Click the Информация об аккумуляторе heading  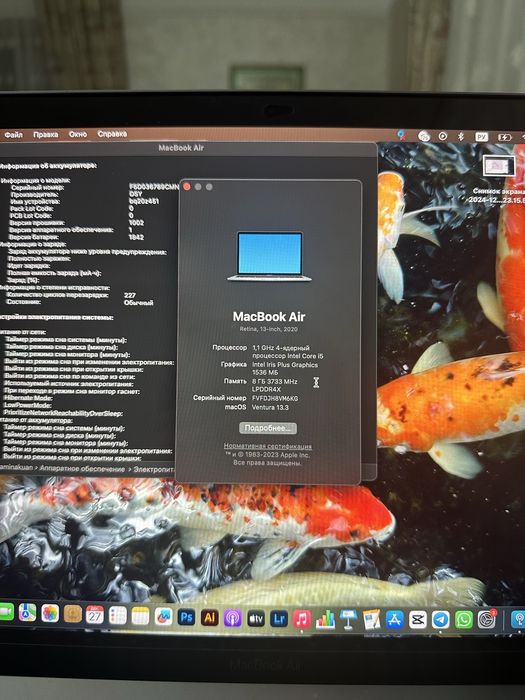[x=48, y=166]
